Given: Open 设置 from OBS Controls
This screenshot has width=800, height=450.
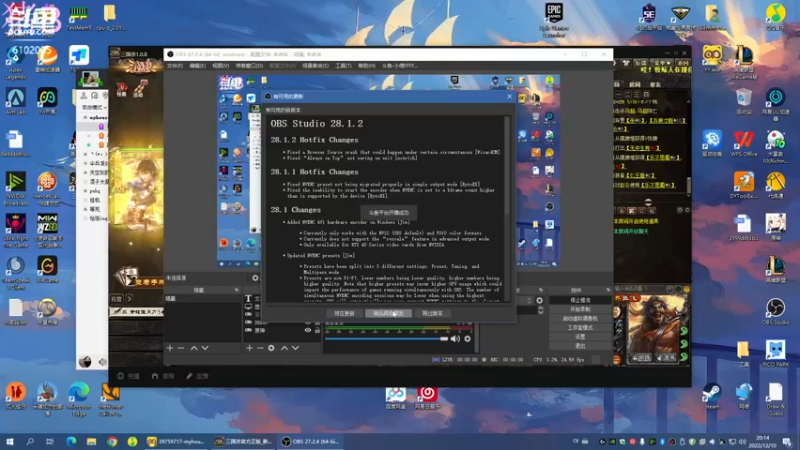Looking at the screenshot, I should 580,337.
